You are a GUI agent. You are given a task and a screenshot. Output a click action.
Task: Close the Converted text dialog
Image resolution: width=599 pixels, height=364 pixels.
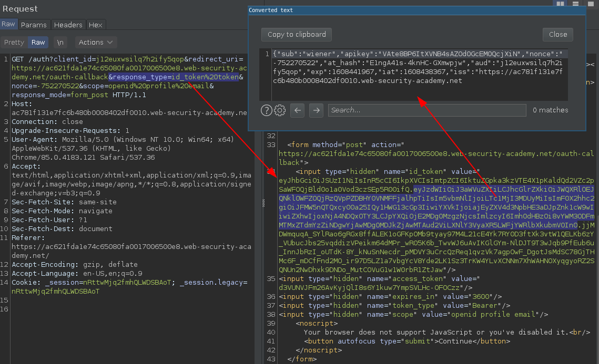(x=558, y=34)
